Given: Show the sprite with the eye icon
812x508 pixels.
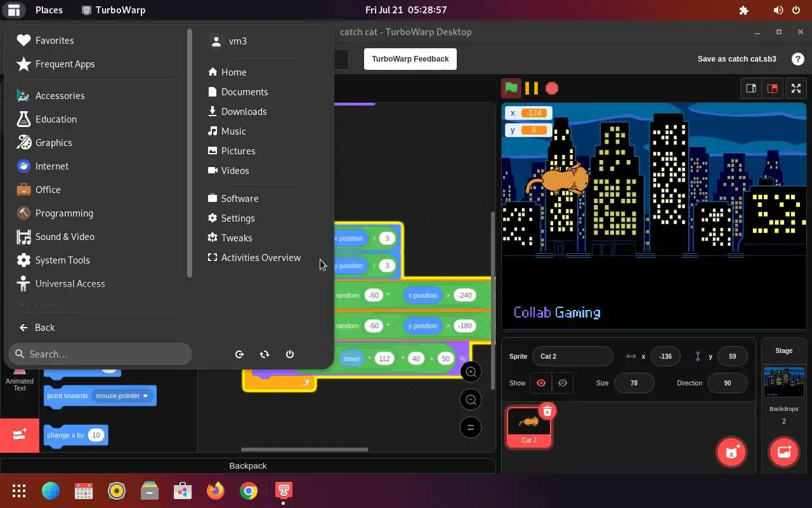Looking at the screenshot, I should tap(541, 383).
